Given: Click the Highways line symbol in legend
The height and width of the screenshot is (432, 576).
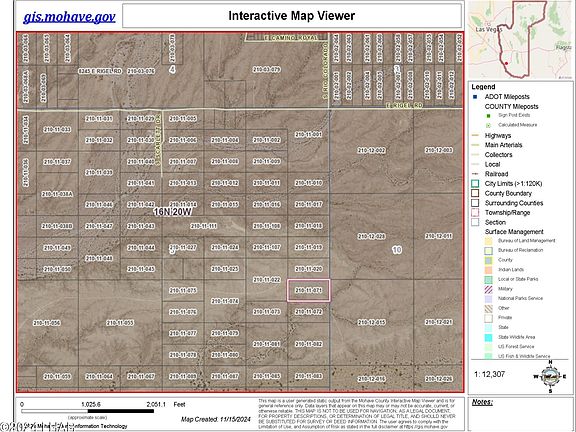Looking at the screenshot, I should [x=475, y=136].
